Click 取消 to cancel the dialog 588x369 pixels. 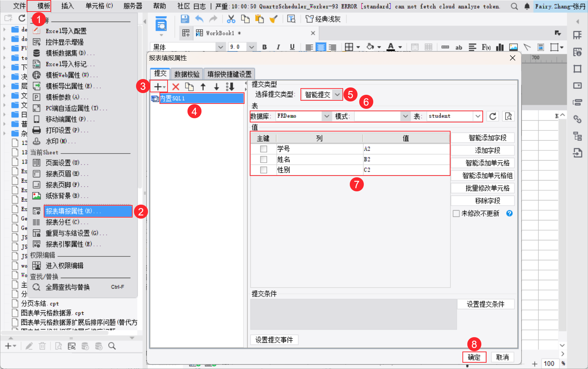502,357
